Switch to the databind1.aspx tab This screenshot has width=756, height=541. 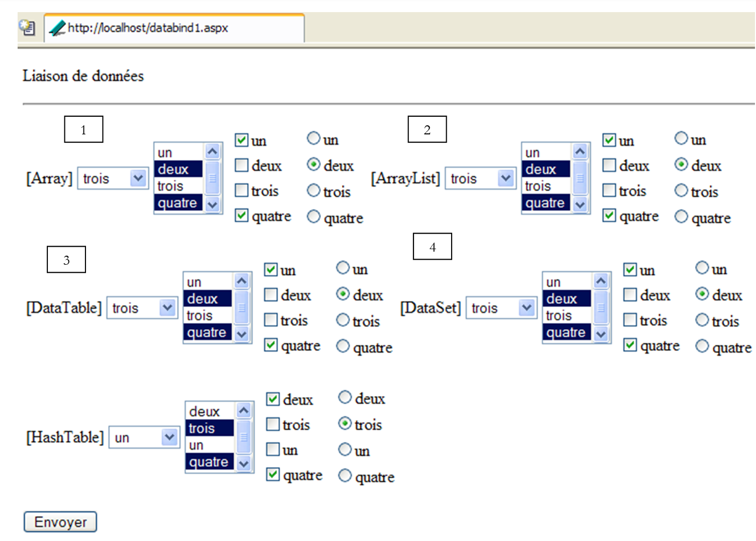click(174, 28)
